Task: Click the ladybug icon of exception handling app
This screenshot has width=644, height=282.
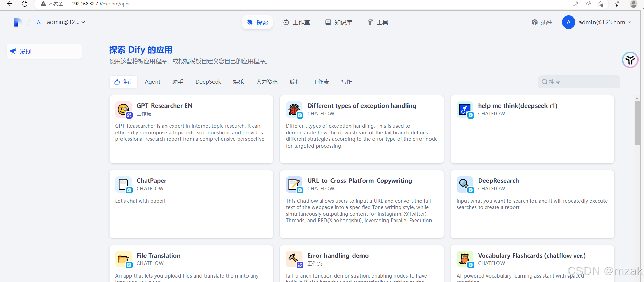Action: [x=294, y=110]
